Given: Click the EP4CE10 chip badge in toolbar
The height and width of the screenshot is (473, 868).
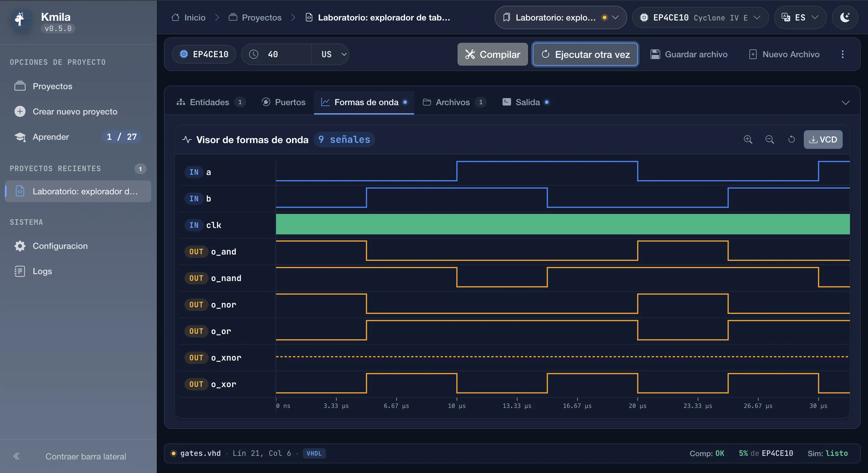Looking at the screenshot, I should pyautogui.click(x=204, y=54).
